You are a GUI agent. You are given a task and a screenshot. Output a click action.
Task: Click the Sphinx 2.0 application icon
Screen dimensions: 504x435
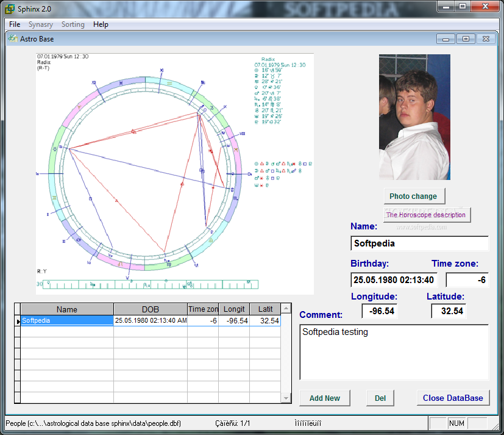pyautogui.click(x=10, y=9)
